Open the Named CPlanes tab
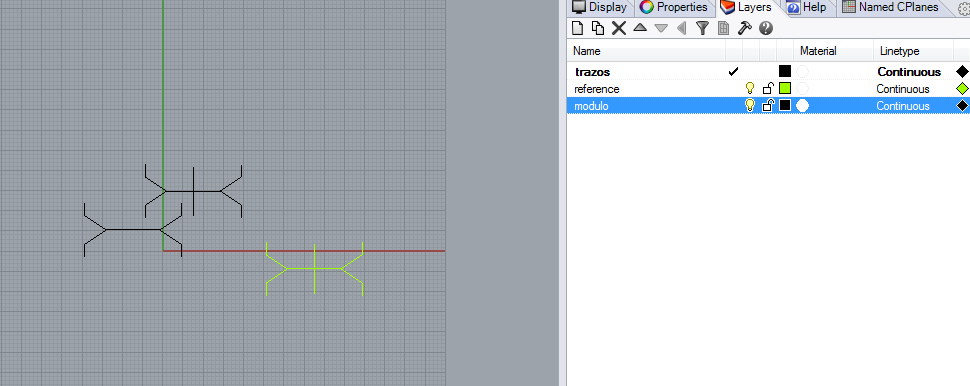970x386 pixels. pos(890,7)
